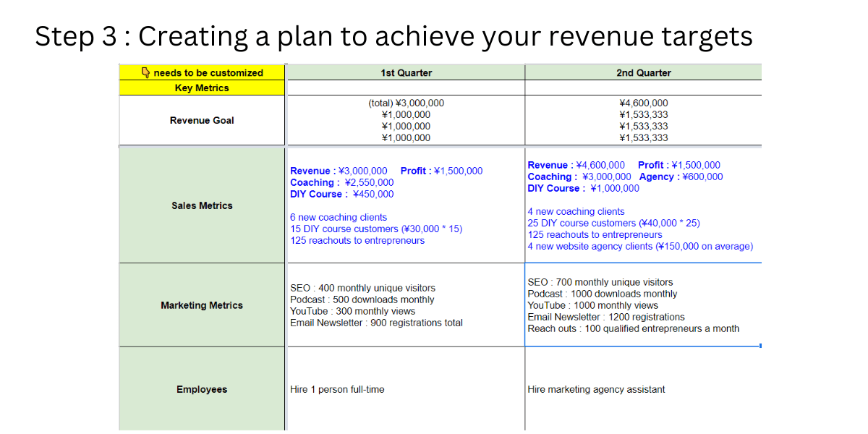This screenshot has height=434, width=868.
Task: Click '(total) ¥3,000,000' in 1st Quarter
Action: [406, 103]
